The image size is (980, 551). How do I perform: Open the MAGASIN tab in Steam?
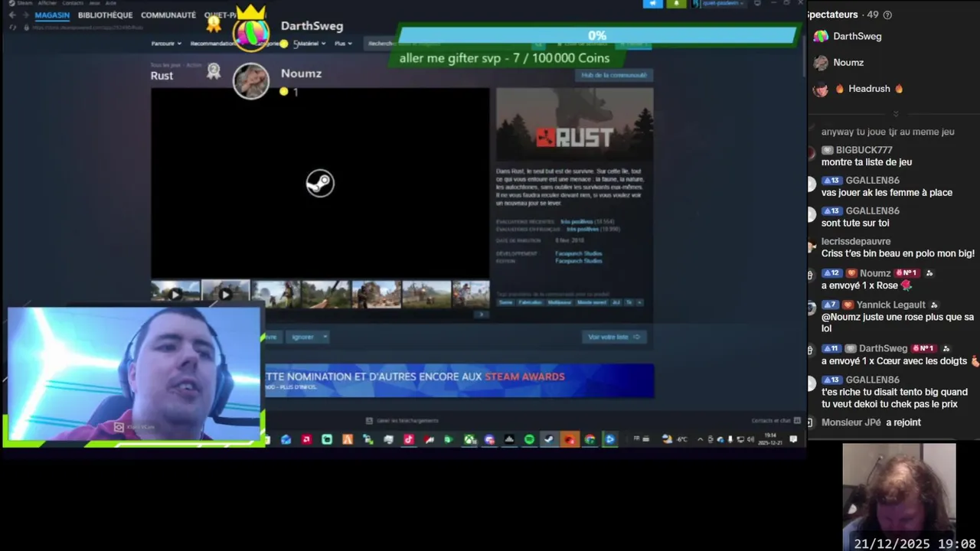click(52, 15)
